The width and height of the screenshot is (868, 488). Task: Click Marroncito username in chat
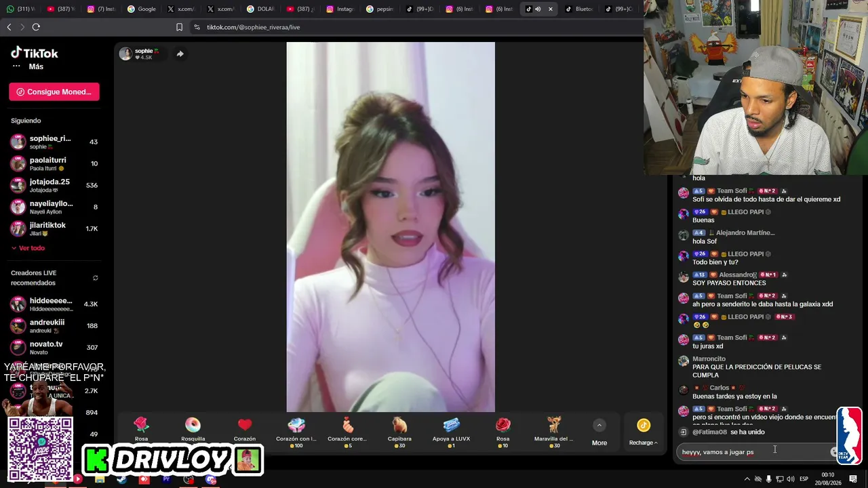point(709,359)
